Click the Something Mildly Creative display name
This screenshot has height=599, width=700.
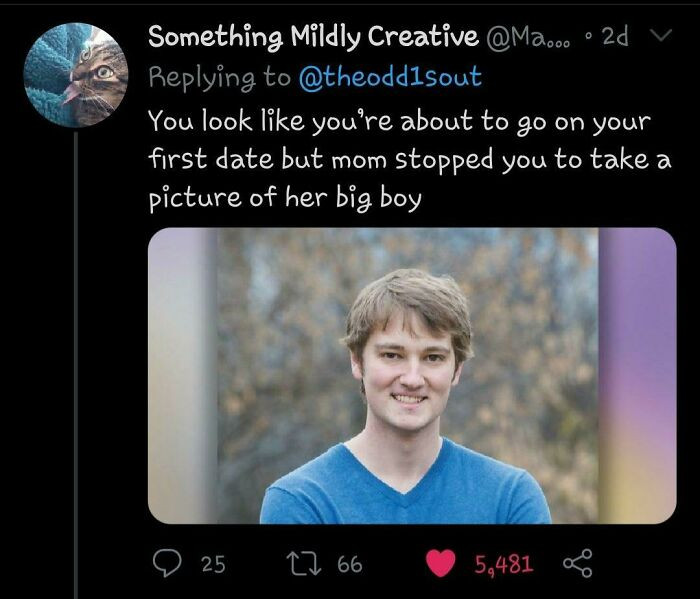313,37
